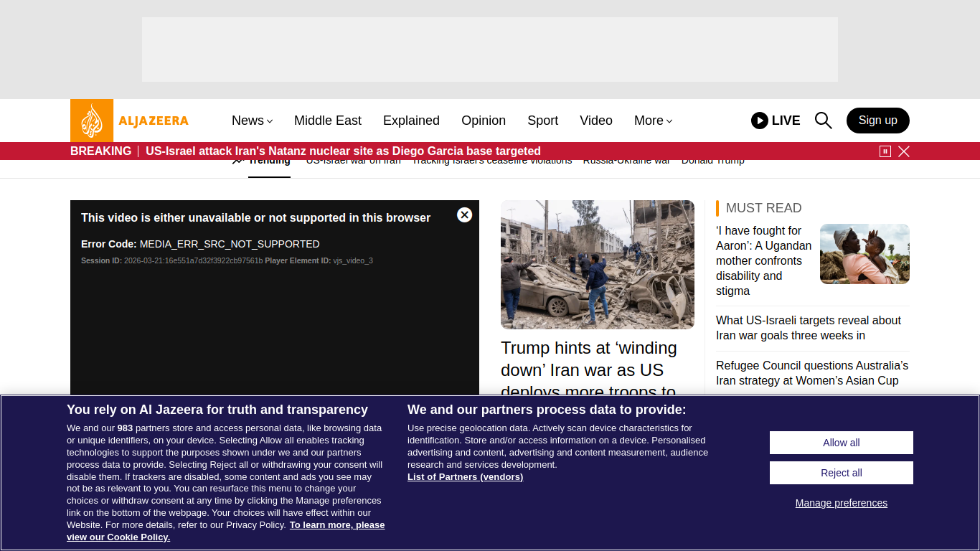980x551 pixels.
Task: Read What US-Israeli targets reveal article
Action: [x=809, y=328]
